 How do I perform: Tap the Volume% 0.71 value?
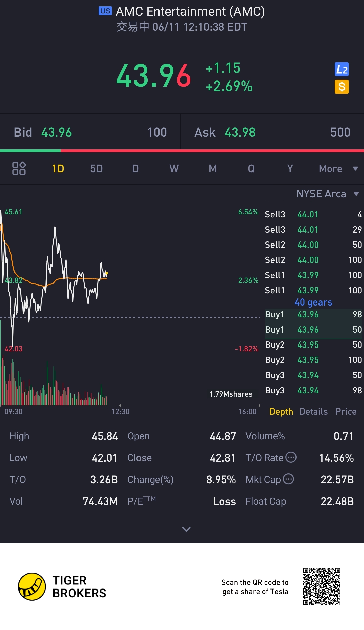click(x=344, y=436)
